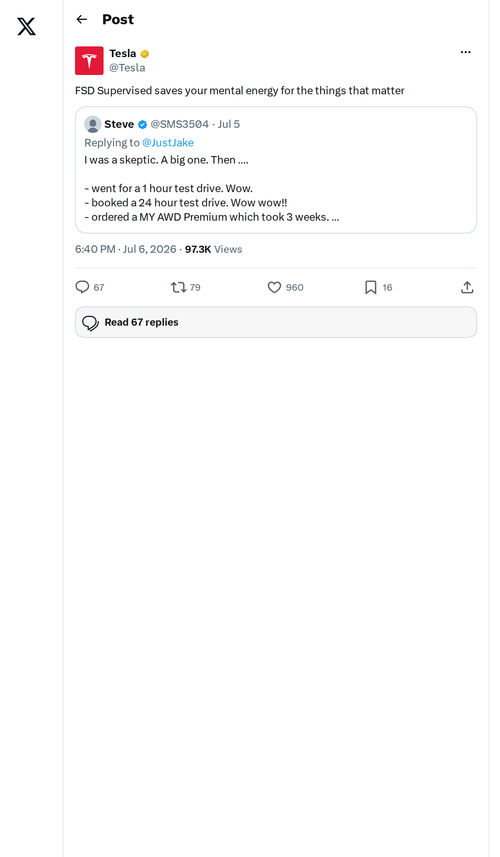Open the 6:40 PM Jul 6, 2026 timestamp

point(126,249)
